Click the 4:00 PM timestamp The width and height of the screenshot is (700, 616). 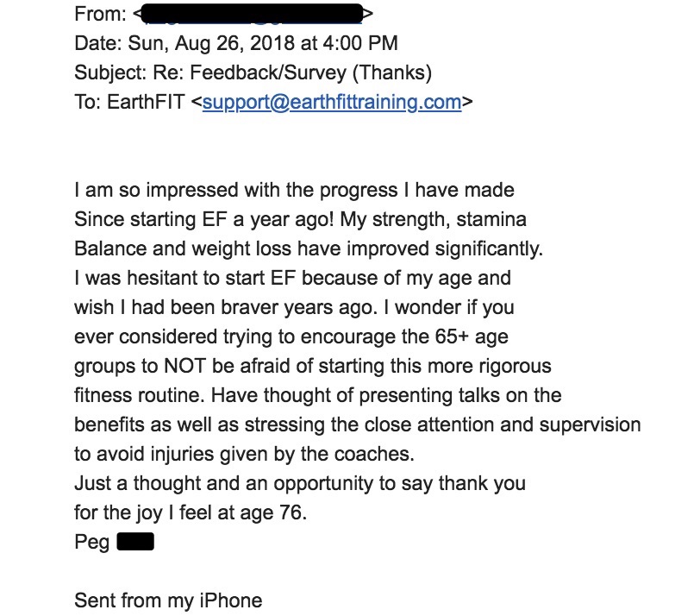(359, 43)
